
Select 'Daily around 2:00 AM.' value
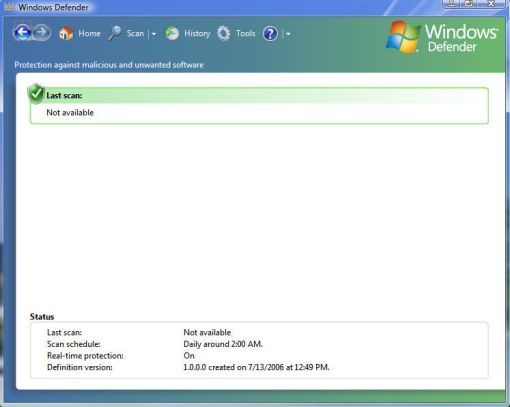(223, 344)
